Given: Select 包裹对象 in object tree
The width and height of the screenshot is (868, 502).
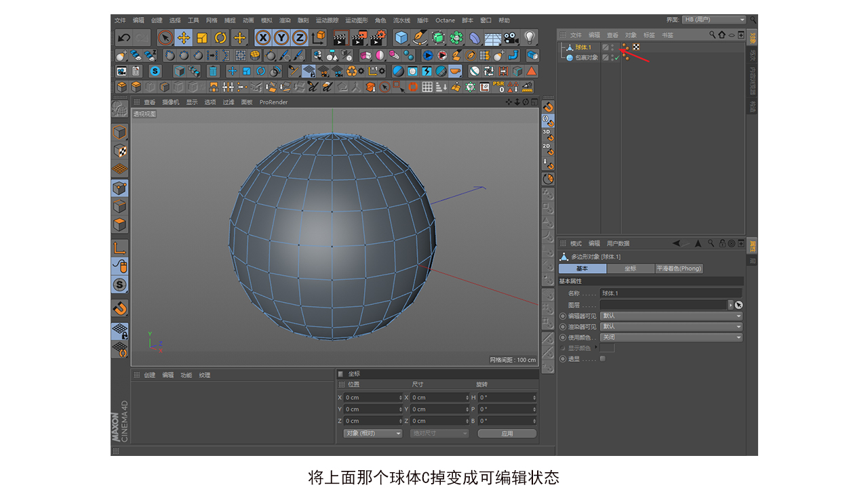Looking at the screenshot, I should [587, 58].
